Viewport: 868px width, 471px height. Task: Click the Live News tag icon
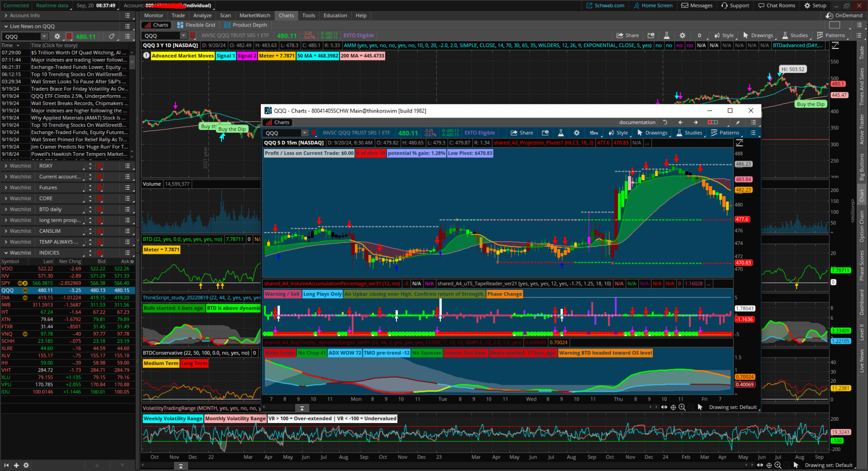(x=111, y=37)
